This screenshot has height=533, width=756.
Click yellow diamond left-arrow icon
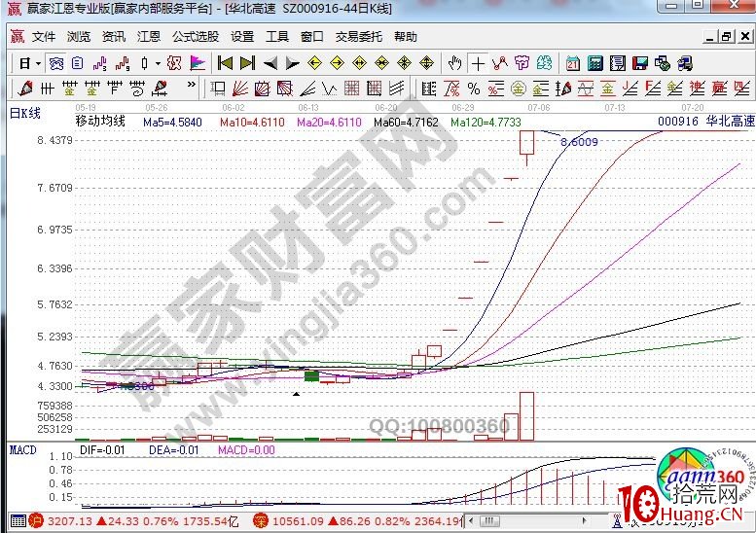[315, 63]
